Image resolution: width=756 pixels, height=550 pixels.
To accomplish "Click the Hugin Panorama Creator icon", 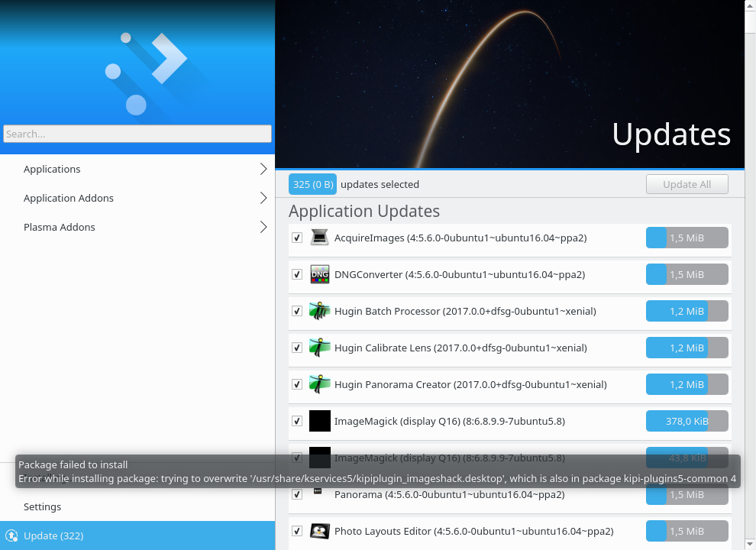I will (x=319, y=384).
